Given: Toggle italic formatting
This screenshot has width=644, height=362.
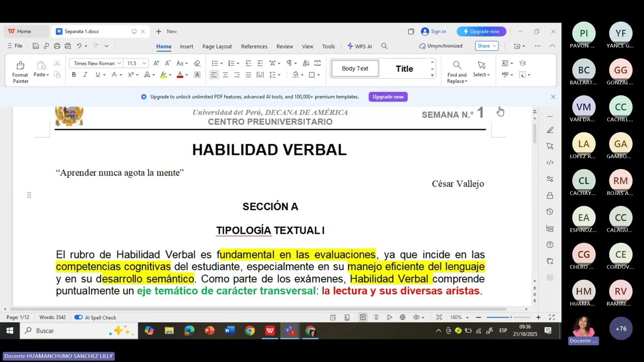Looking at the screenshot, I should (85, 75).
